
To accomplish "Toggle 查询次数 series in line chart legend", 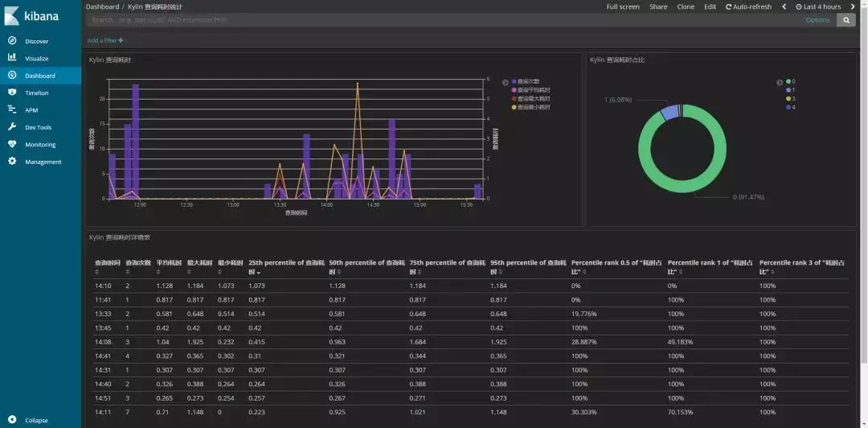I will point(526,81).
